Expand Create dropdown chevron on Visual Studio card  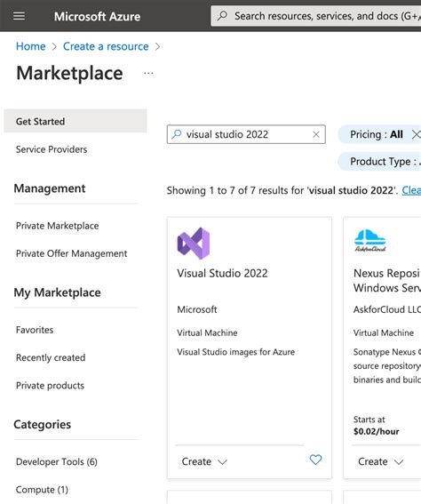tap(222, 462)
